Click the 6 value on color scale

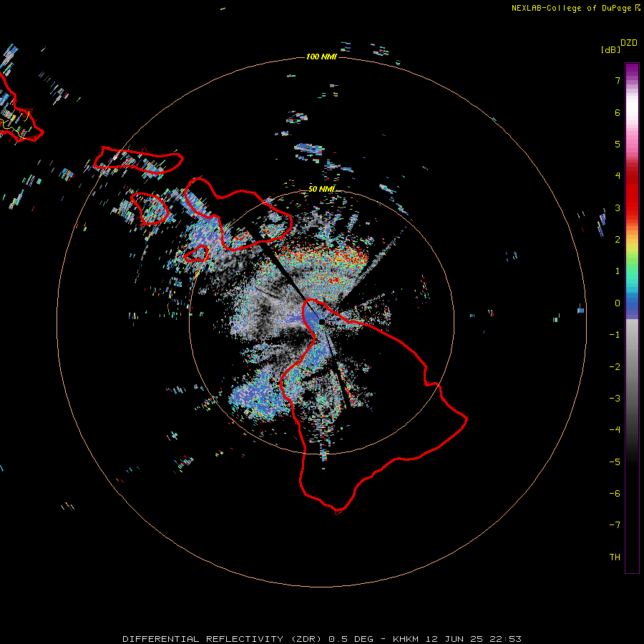(x=618, y=112)
